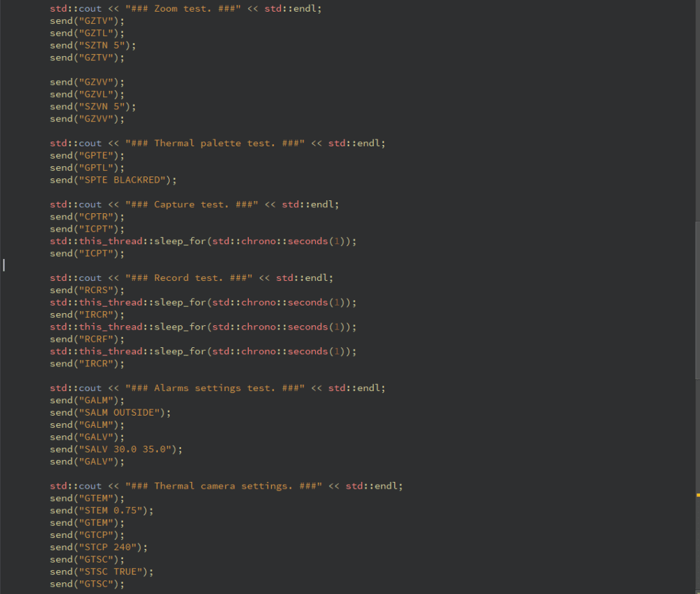Click the send("SALM OUTSIDE") line

[110, 412]
